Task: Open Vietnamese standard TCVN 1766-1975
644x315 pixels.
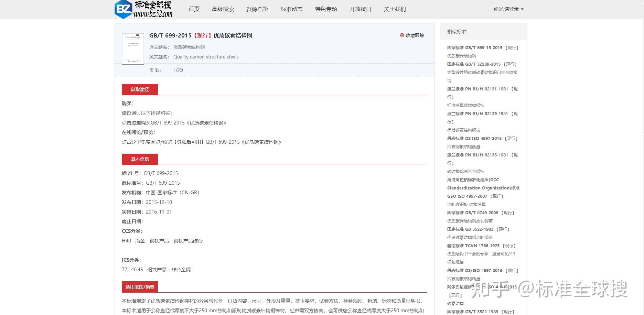Action: (x=481, y=246)
